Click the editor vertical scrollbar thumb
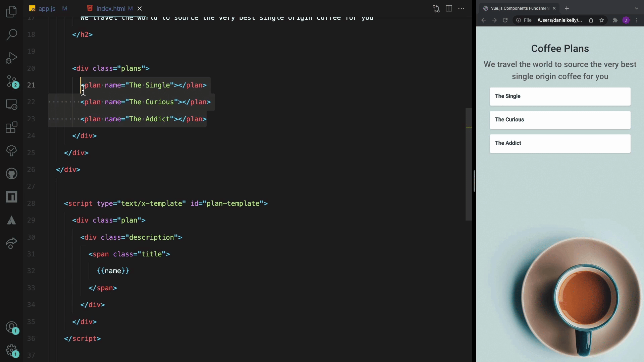Image resolution: width=644 pixels, height=362 pixels. tap(469, 164)
